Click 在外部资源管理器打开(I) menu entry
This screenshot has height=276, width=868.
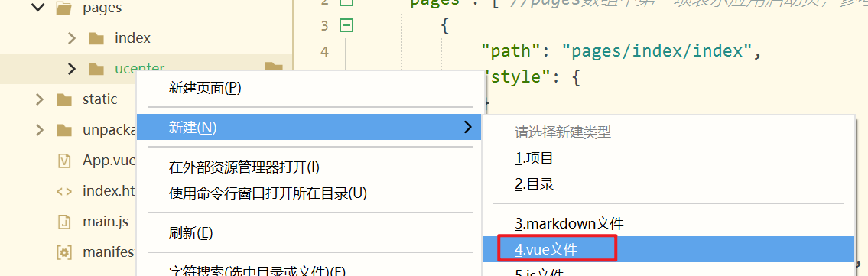pyautogui.click(x=244, y=167)
